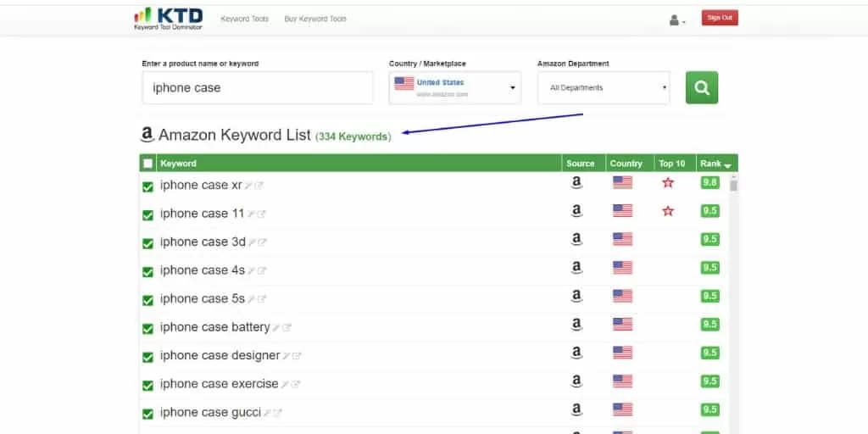868x434 pixels.
Task: Click US flag in iphone case 11 row
Action: (x=622, y=211)
